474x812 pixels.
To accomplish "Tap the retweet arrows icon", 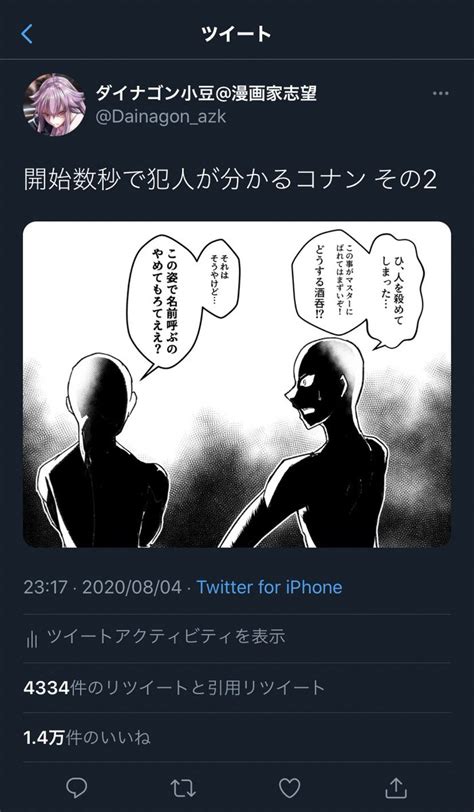I will coord(183,788).
